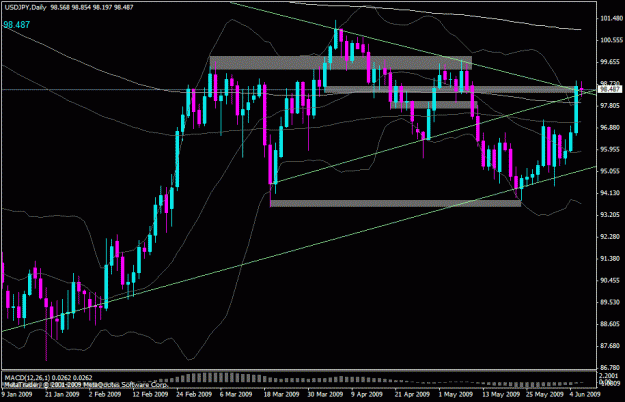Click the 25 May 2009 date label
This screenshot has height=402, width=625.
544,394
